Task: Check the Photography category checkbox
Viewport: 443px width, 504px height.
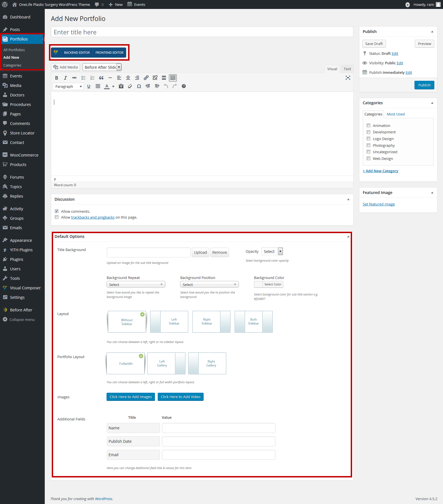Action: point(368,145)
